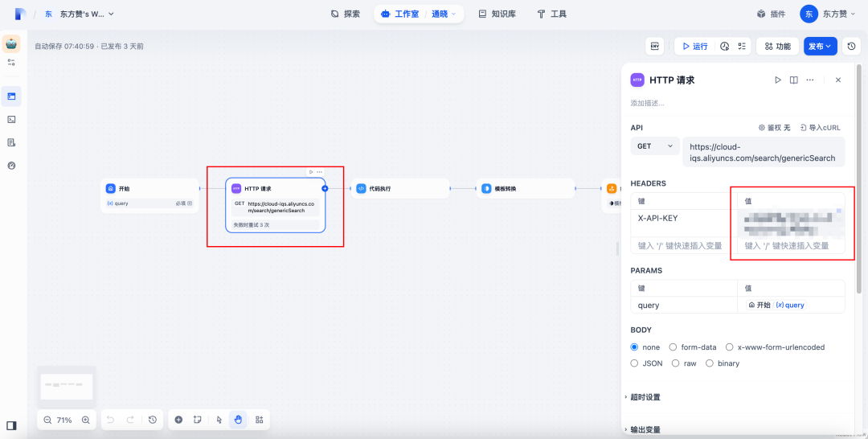Run this HTTP request node alone
Screen dimensions: 868x439
pyautogui.click(x=777, y=80)
